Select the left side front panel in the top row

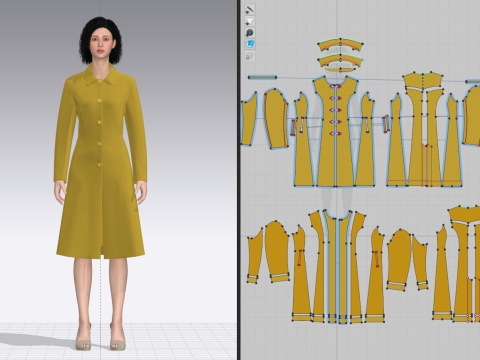click(x=303, y=143)
